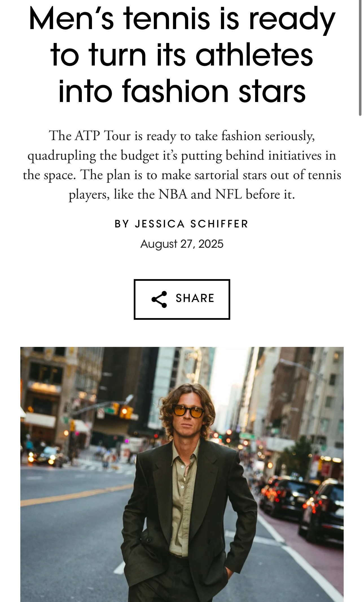Image resolution: width=364 pixels, height=602 pixels.
Task: Open the hero photo of man in suit
Action: pos(182,474)
